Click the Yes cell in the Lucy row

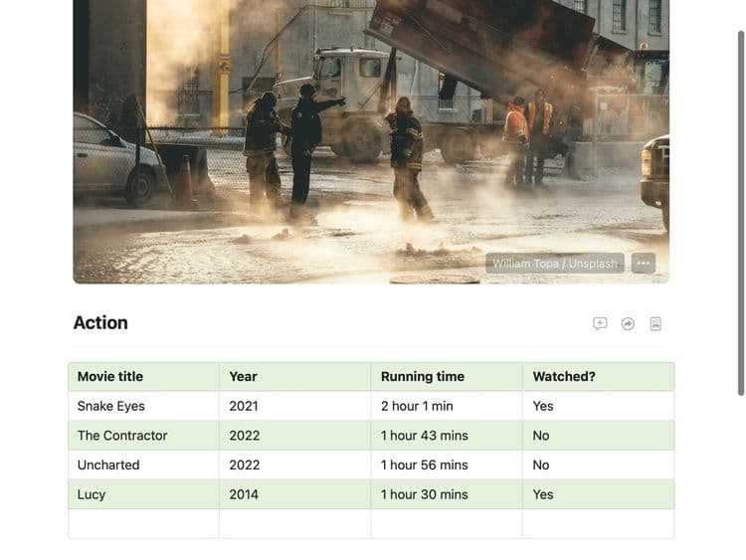coord(599,494)
